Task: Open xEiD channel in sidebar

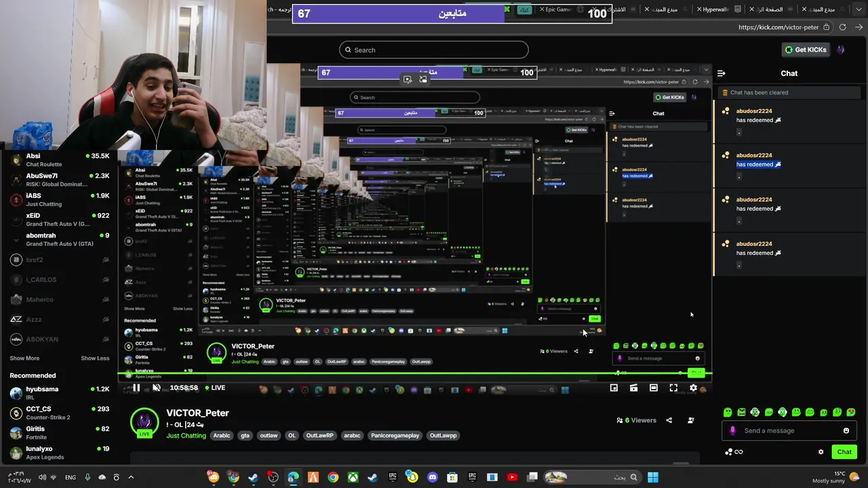Action: pos(60,220)
